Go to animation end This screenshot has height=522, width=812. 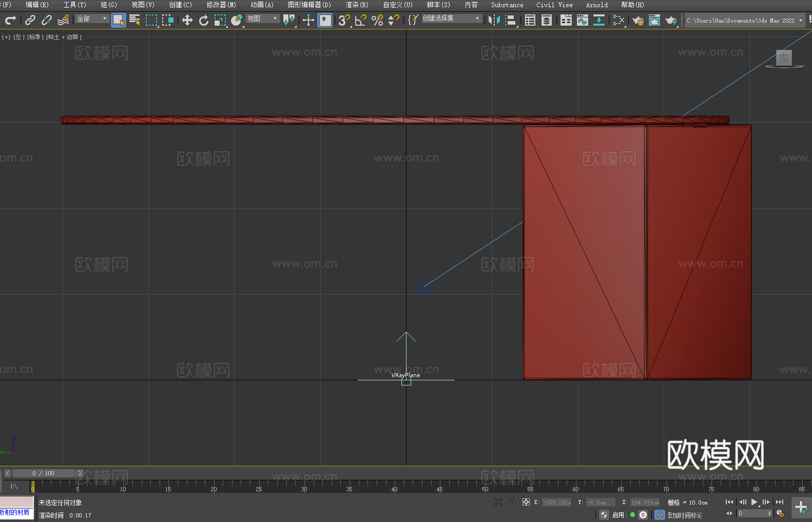(780, 502)
